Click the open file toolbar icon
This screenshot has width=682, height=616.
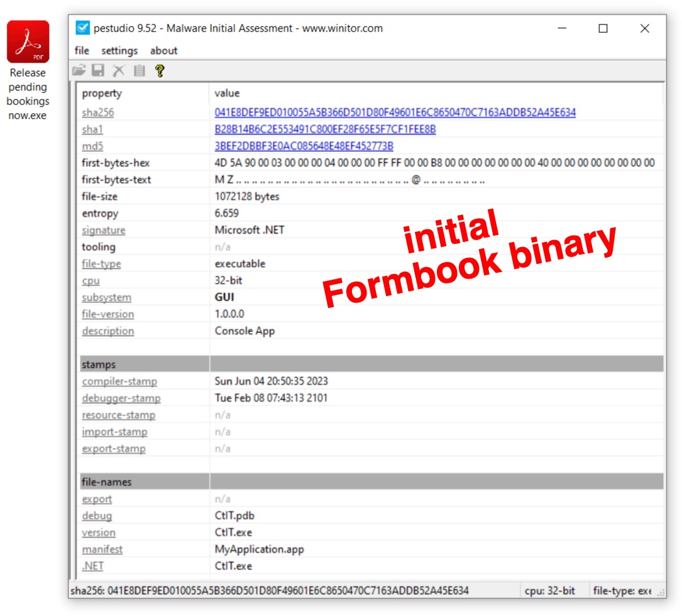pyautogui.click(x=79, y=70)
